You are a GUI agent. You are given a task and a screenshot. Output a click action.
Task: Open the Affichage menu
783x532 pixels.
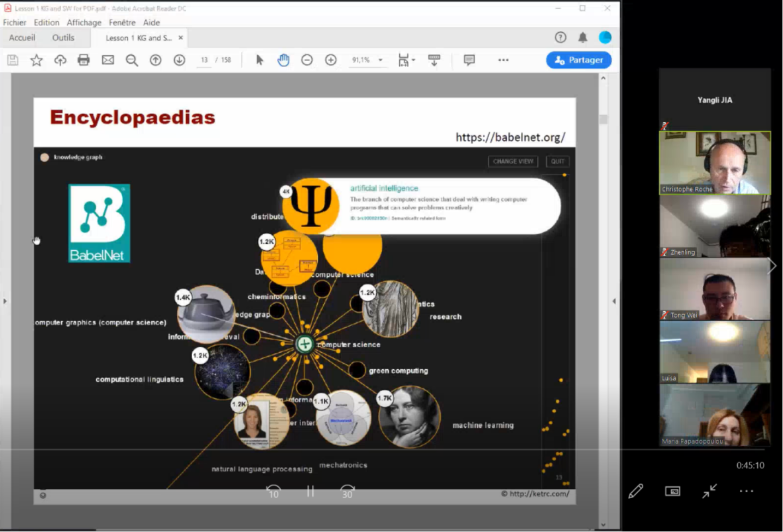click(x=84, y=22)
